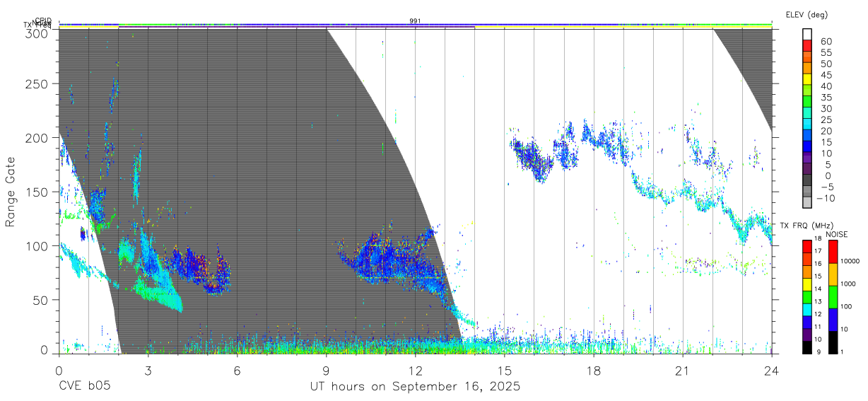Click the Range Gate tick label "50"
The height and width of the screenshot is (401, 868).
coord(41,300)
